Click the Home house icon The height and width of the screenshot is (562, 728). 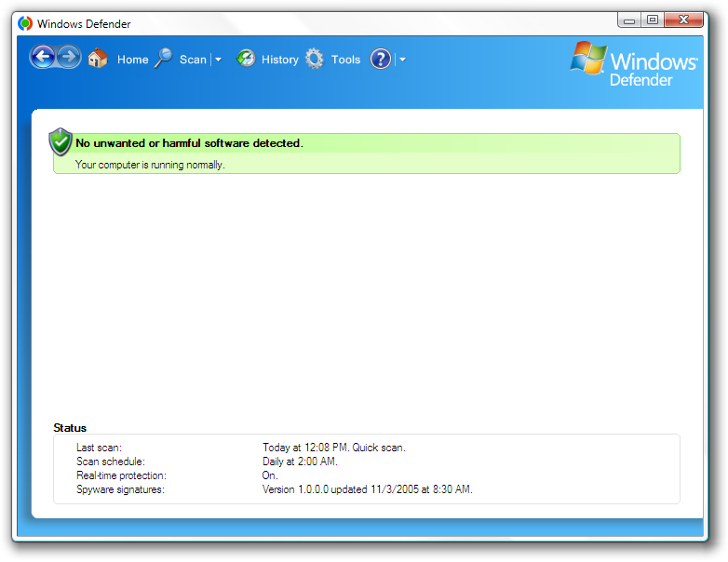[x=98, y=59]
